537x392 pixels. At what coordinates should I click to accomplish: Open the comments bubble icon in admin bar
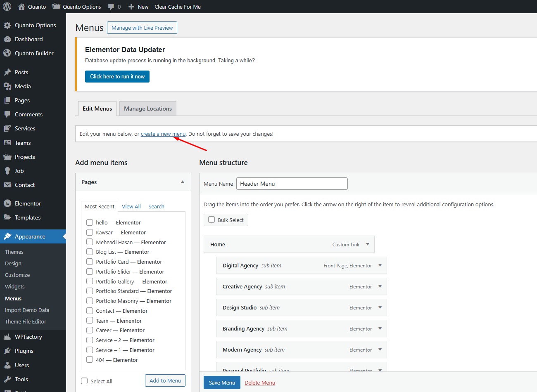click(111, 7)
